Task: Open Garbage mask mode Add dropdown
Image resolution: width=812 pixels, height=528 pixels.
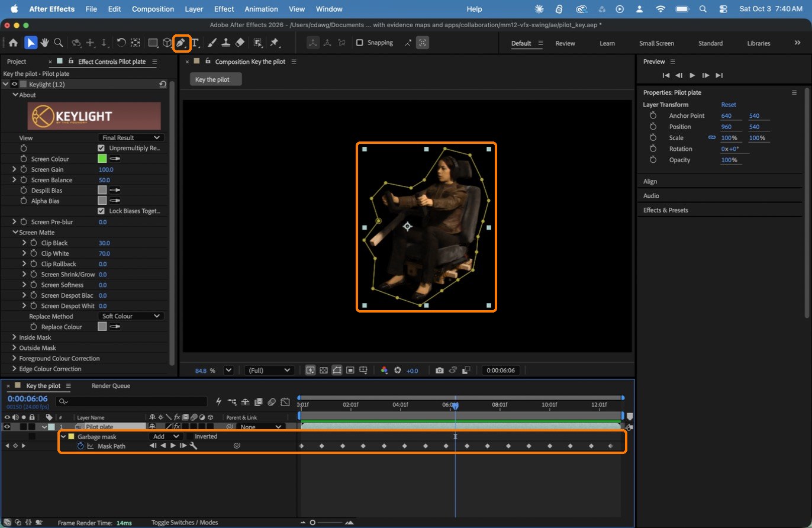Action: [165, 436]
